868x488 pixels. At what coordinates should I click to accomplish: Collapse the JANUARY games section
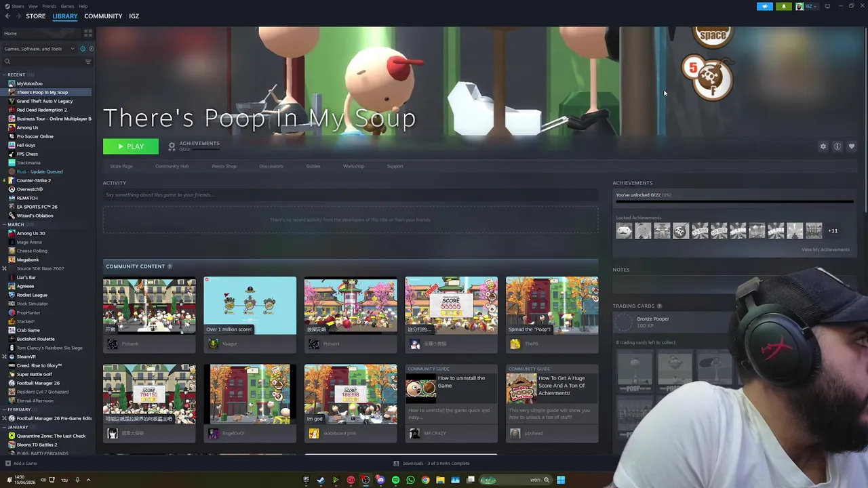coord(18,427)
